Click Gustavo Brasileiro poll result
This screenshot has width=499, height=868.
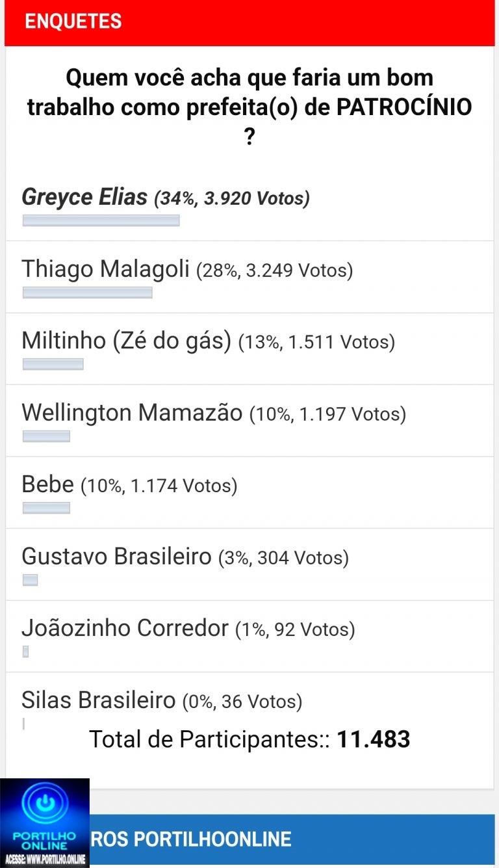[x=185, y=557]
